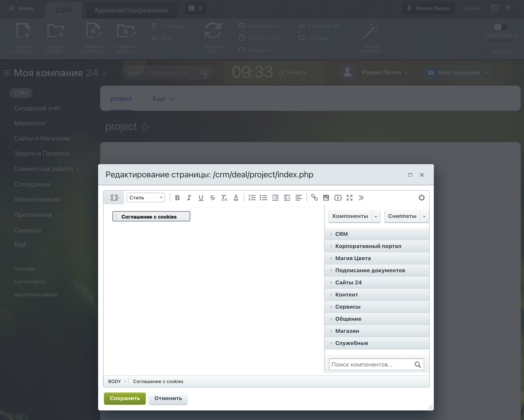Open editor settings gear

click(x=421, y=198)
